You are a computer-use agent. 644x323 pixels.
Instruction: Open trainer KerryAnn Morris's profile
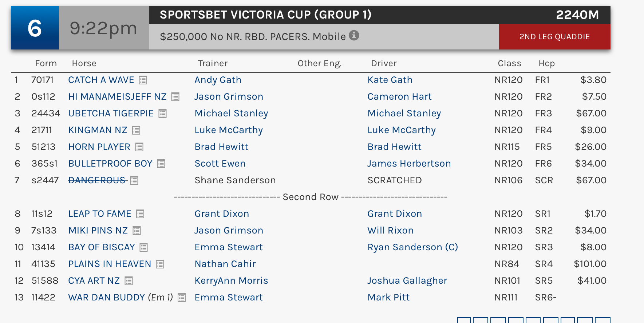pos(231,281)
